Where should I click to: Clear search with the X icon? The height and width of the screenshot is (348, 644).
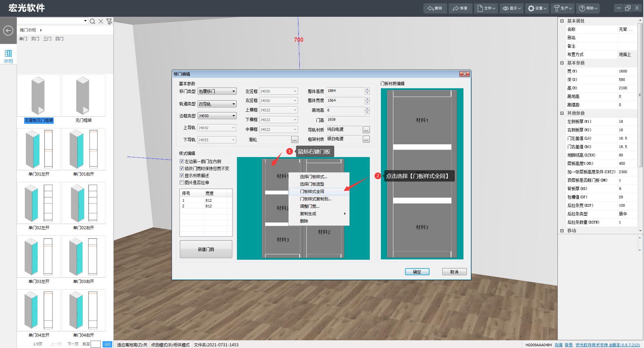click(101, 21)
